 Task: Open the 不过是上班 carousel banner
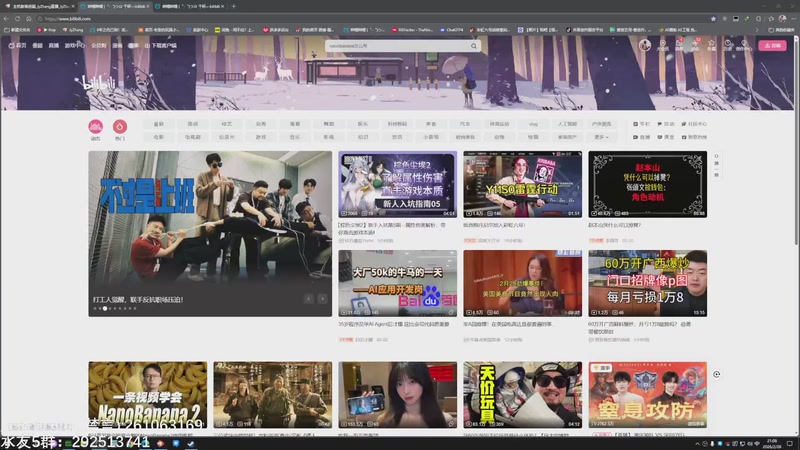point(210,234)
